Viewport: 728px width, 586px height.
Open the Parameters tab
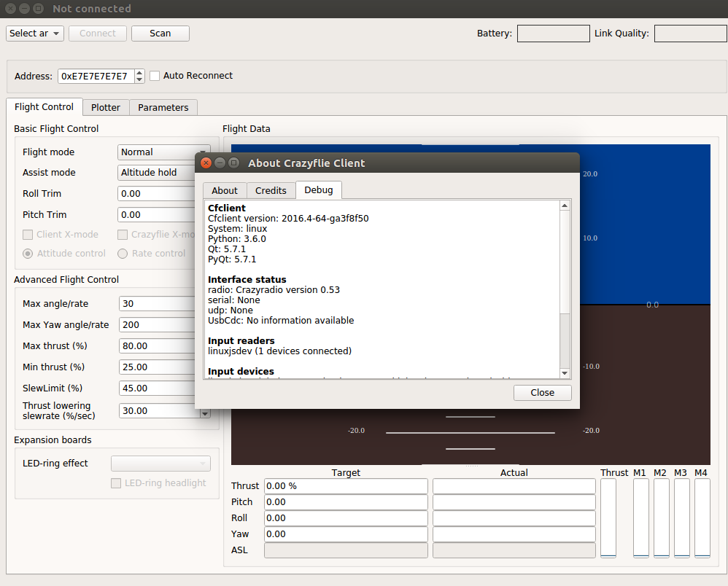click(x=163, y=108)
